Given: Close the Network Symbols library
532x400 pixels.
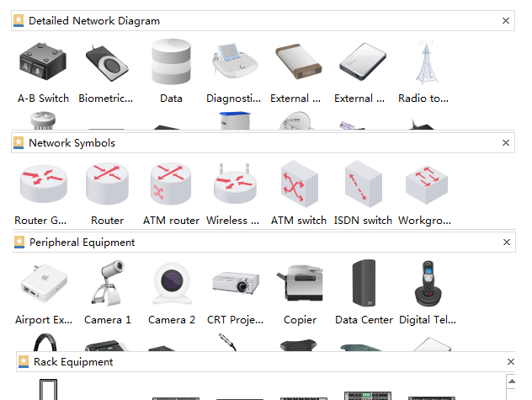Looking at the screenshot, I should pyautogui.click(x=506, y=142).
